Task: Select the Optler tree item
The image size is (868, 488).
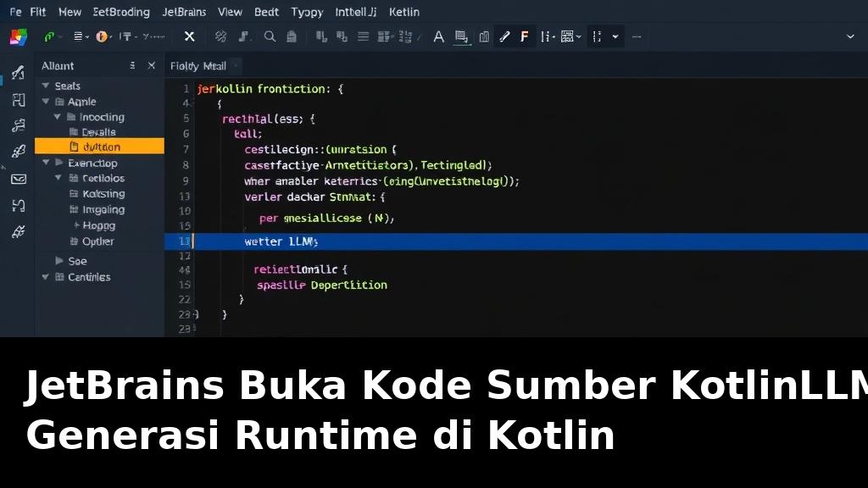Action: point(92,241)
